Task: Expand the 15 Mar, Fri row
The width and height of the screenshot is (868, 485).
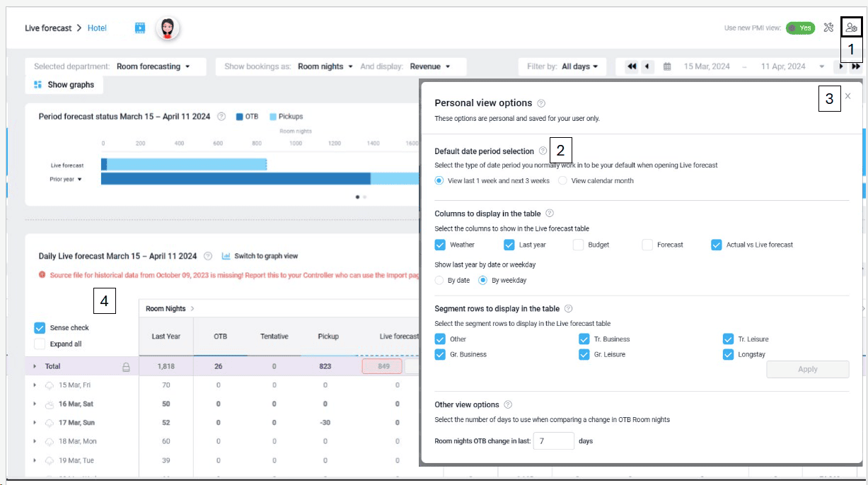Action: [x=35, y=385]
